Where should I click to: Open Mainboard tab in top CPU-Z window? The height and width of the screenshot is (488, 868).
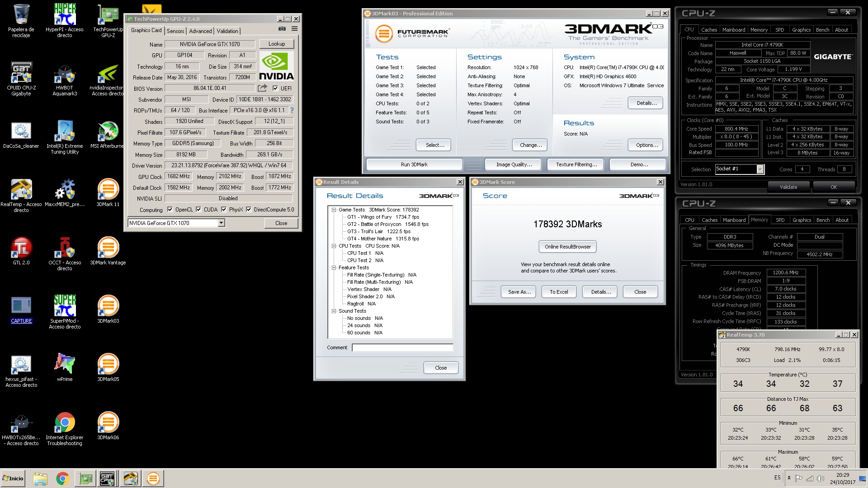click(734, 30)
